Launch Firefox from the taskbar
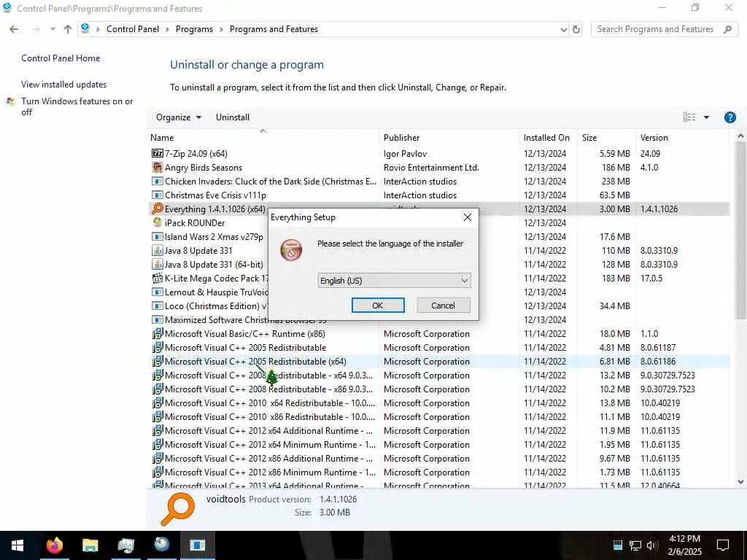The height and width of the screenshot is (560, 747). click(54, 545)
